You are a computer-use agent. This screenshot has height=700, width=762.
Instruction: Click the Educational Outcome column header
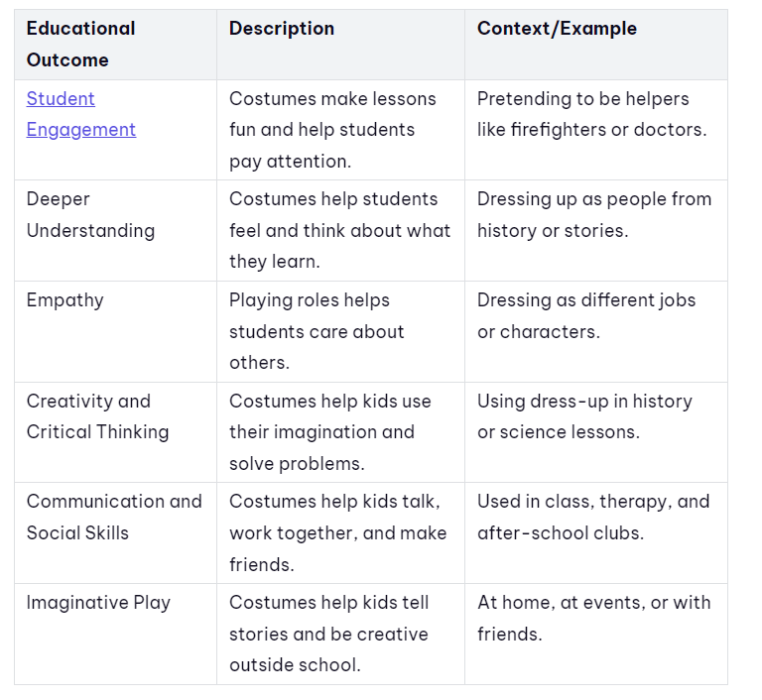(x=116, y=45)
